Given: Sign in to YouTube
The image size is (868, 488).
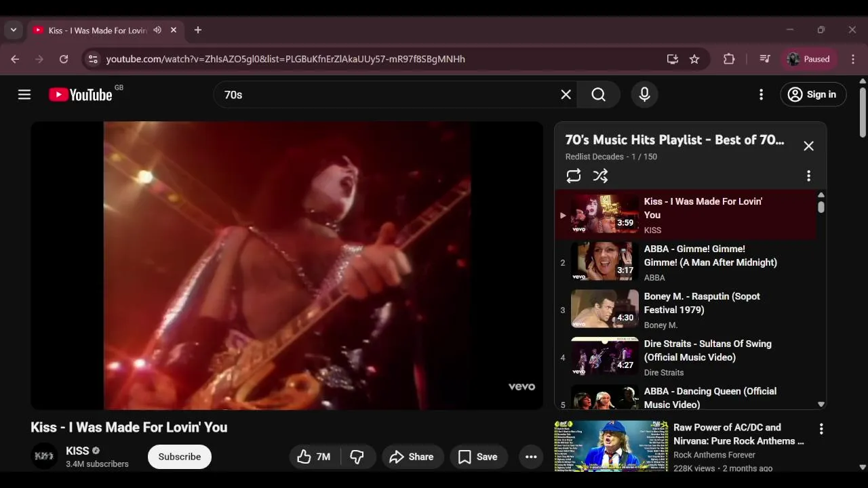Looking at the screenshot, I should coord(813,95).
